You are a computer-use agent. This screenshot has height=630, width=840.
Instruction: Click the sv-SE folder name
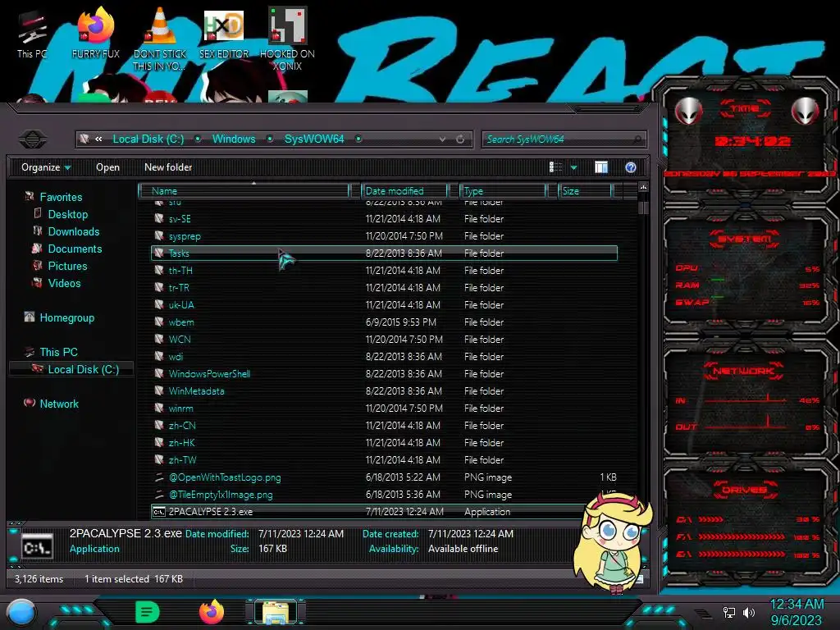click(x=180, y=218)
